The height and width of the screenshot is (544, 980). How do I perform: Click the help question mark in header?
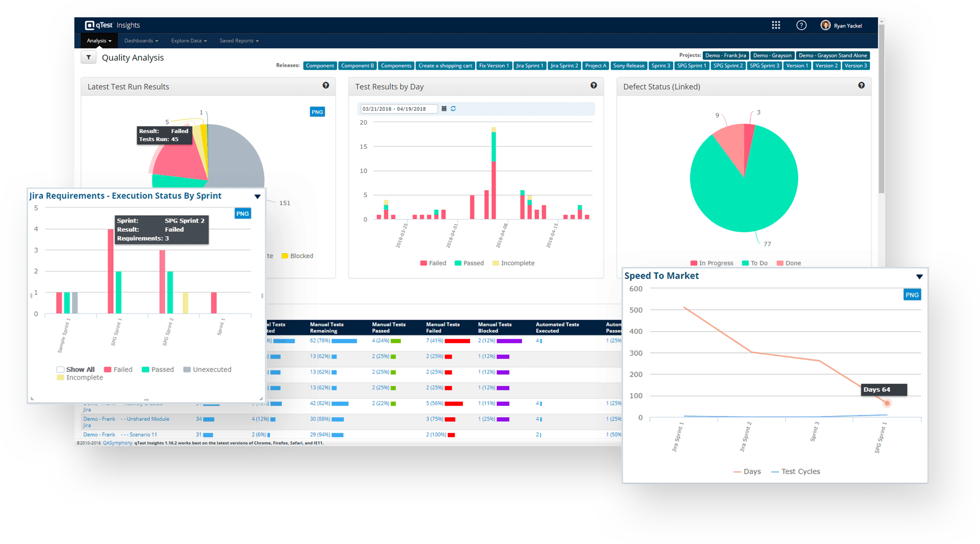point(801,25)
